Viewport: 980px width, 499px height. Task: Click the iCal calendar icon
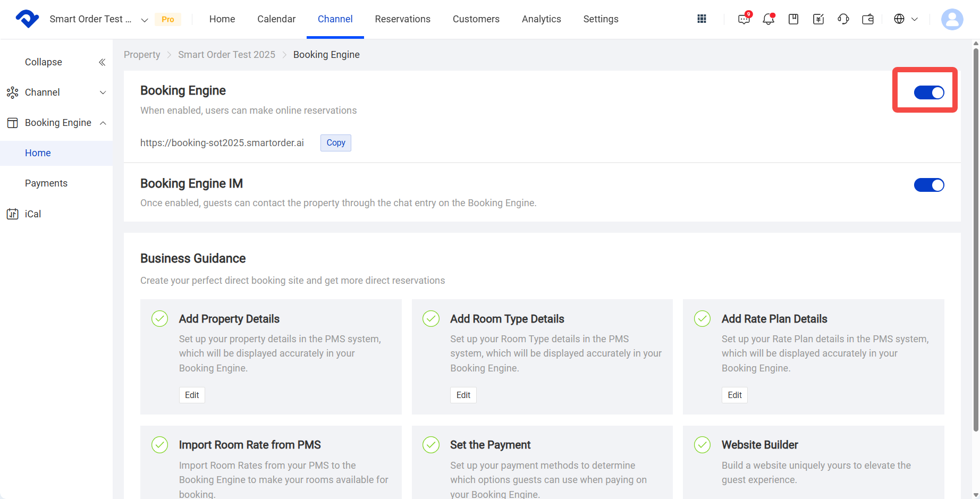(x=12, y=214)
